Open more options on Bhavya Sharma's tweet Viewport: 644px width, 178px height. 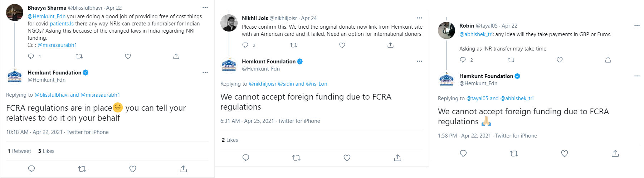point(205,8)
